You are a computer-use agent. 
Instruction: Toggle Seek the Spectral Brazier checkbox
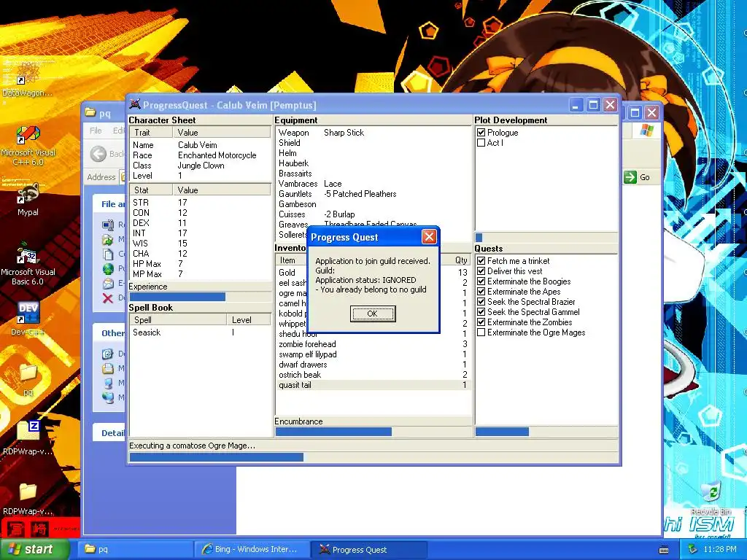481,302
